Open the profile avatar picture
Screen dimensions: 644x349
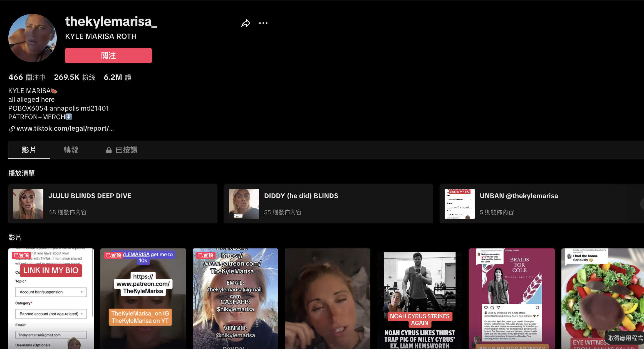[x=33, y=38]
